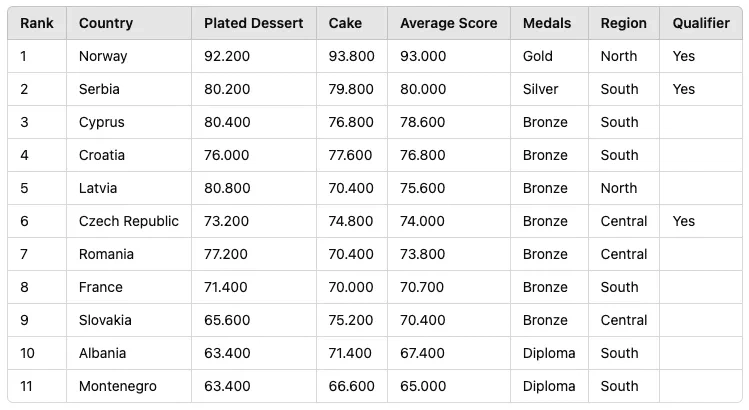Select the Plated Dessert column header
749x410 pixels.
(253, 23)
